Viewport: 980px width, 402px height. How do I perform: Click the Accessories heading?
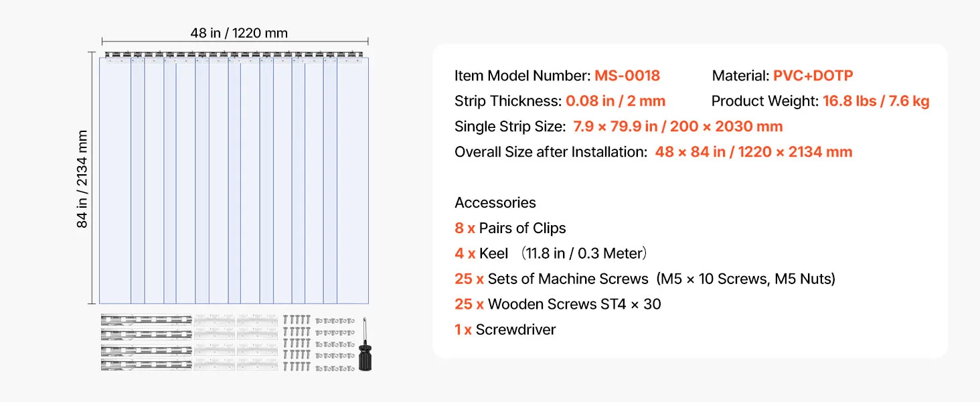click(495, 203)
